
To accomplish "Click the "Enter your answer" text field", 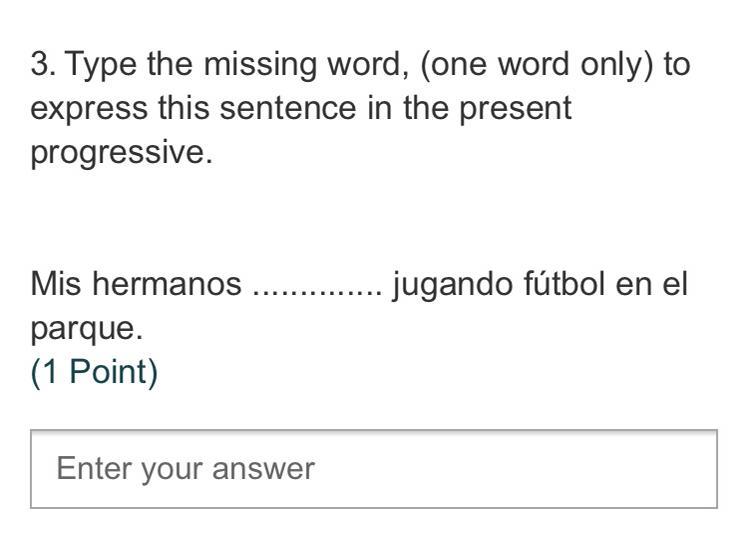I will pos(373,468).
